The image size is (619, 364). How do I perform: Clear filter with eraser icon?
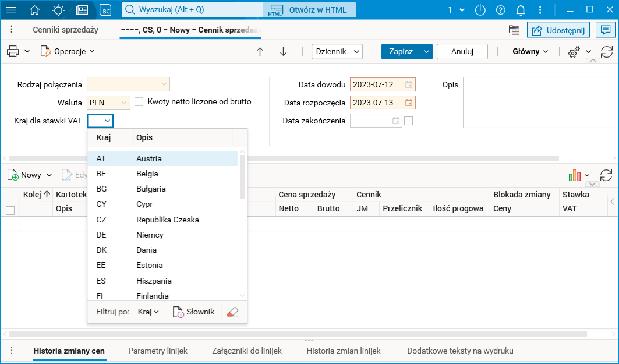[232, 312]
